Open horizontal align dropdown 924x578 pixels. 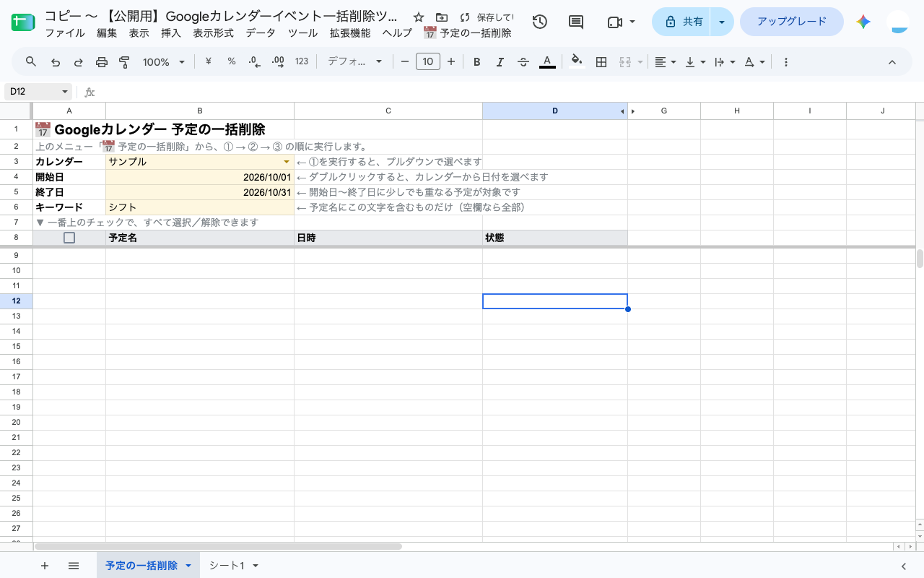(666, 62)
